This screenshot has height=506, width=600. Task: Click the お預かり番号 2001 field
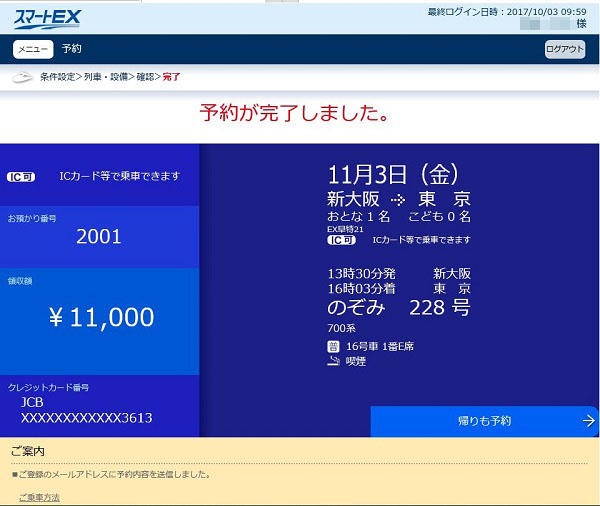point(99,237)
